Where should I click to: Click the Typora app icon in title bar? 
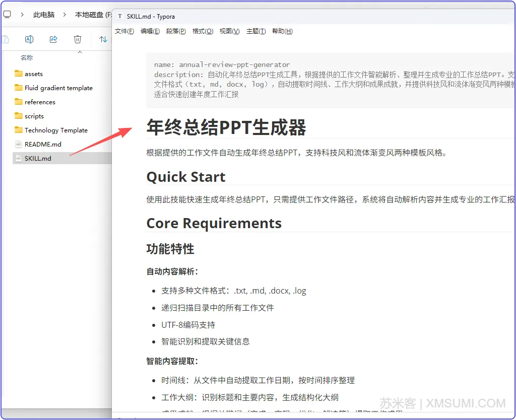(x=120, y=16)
